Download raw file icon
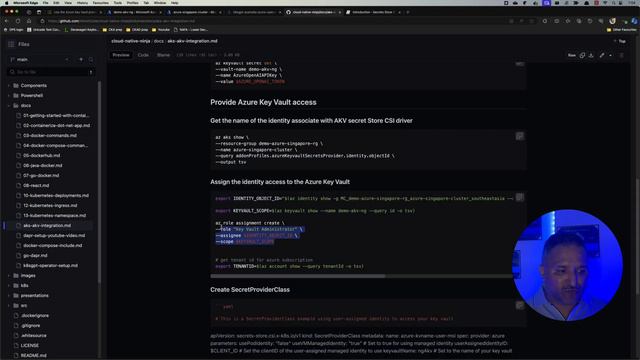This screenshot has width=640, height=360. (x=591, y=55)
